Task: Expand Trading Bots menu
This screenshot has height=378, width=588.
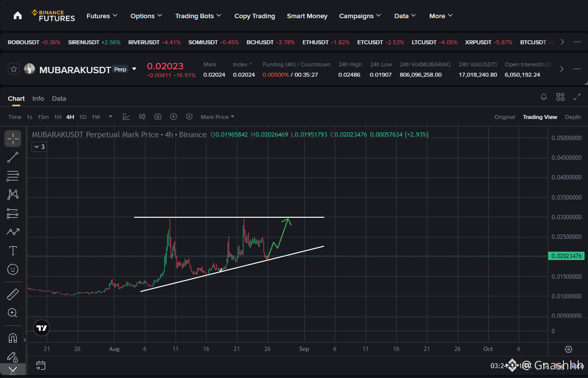Action: [x=198, y=16]
